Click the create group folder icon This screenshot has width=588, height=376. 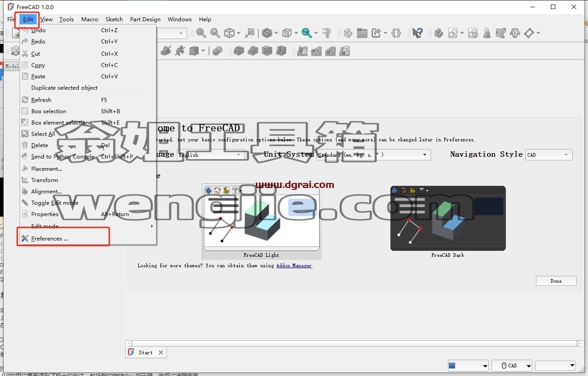pos(362,33)
